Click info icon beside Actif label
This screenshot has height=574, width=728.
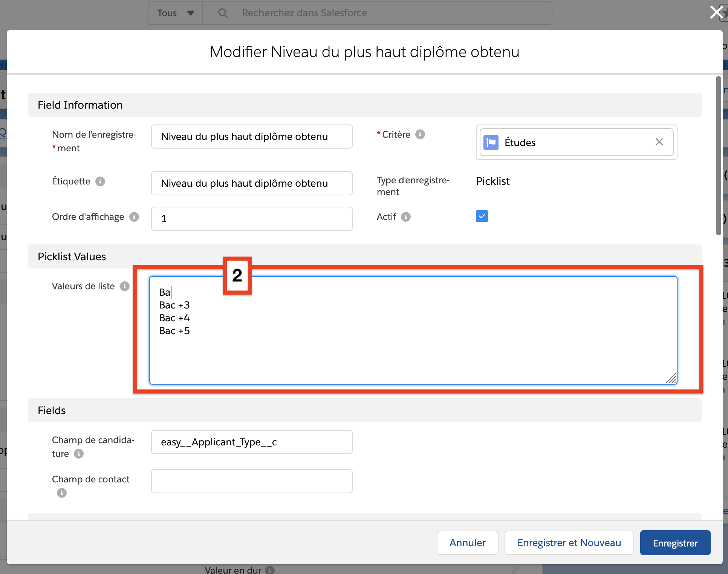point(405,217)
